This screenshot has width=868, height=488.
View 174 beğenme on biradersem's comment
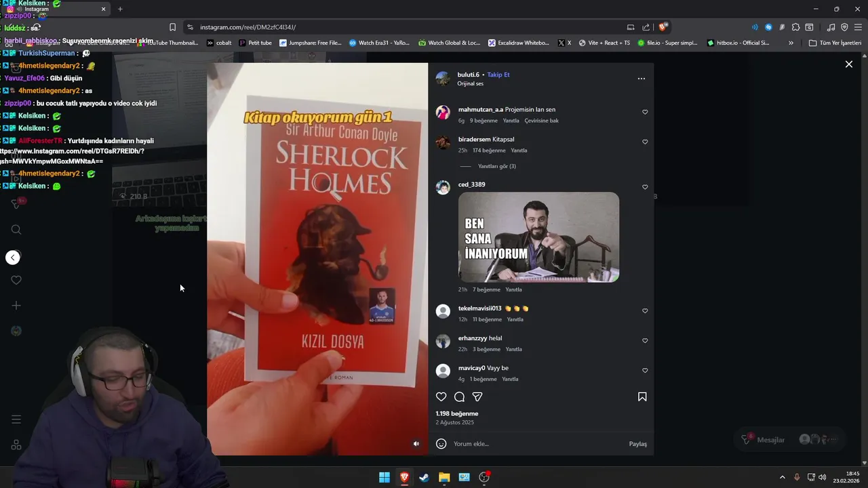[x=489, y=150]
